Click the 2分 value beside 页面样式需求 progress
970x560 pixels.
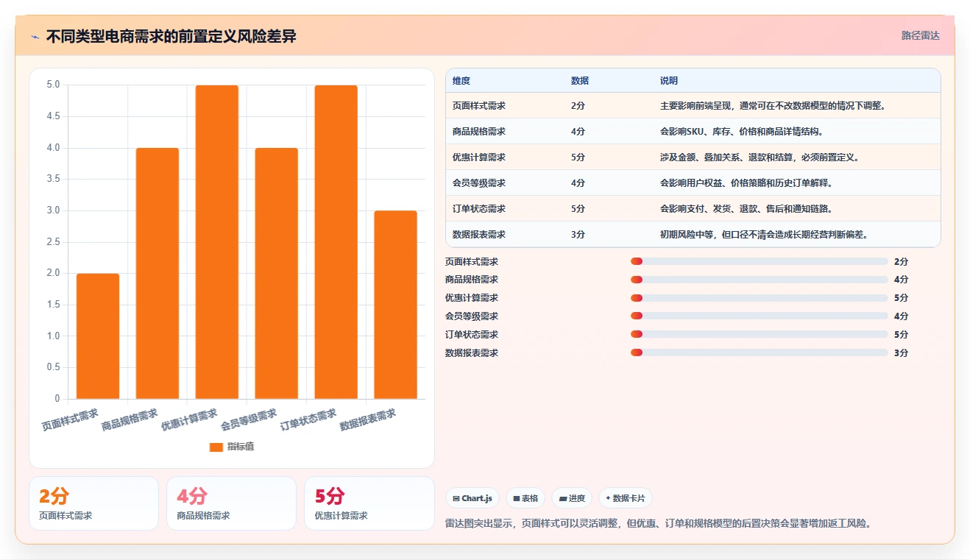(x=901, y=261)
